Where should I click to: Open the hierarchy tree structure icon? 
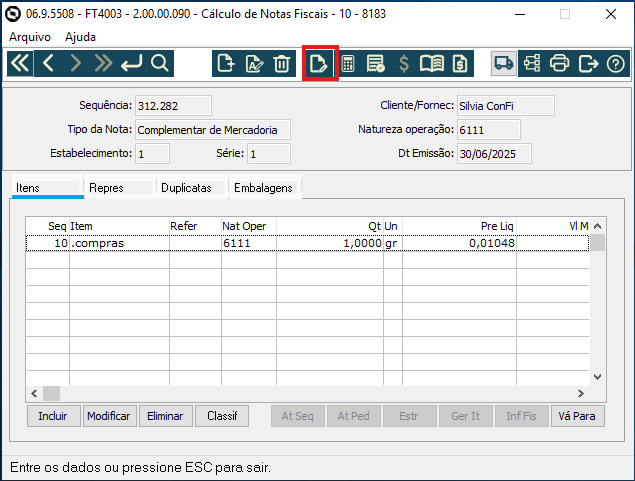pyautogui.click(x=532, y=64)
